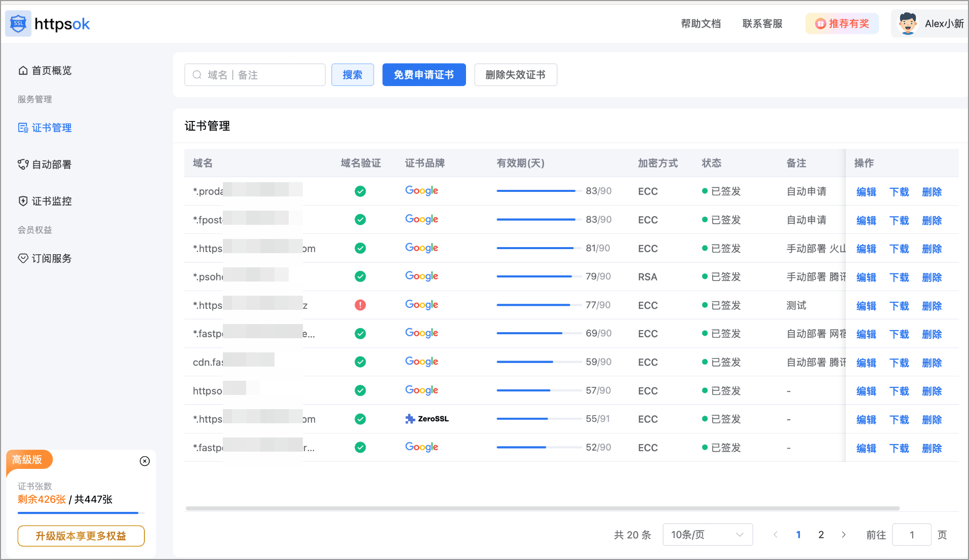Click green verification check for *.fpost row
The width and height of the screenshot is (969, 560).
[360, 220]
